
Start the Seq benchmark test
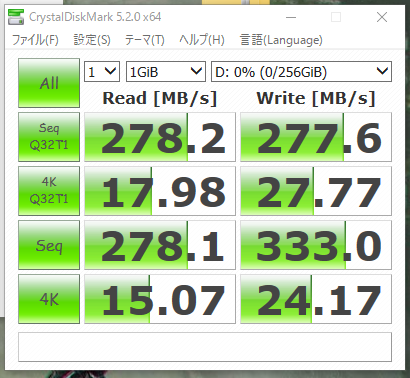pyautogui.click(x=49, y=245)
